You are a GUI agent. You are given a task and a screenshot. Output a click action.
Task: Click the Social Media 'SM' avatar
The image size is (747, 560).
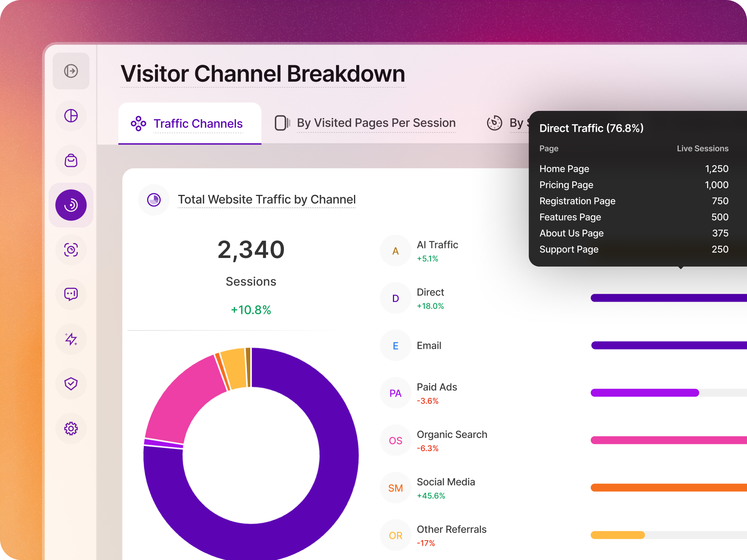396,488
